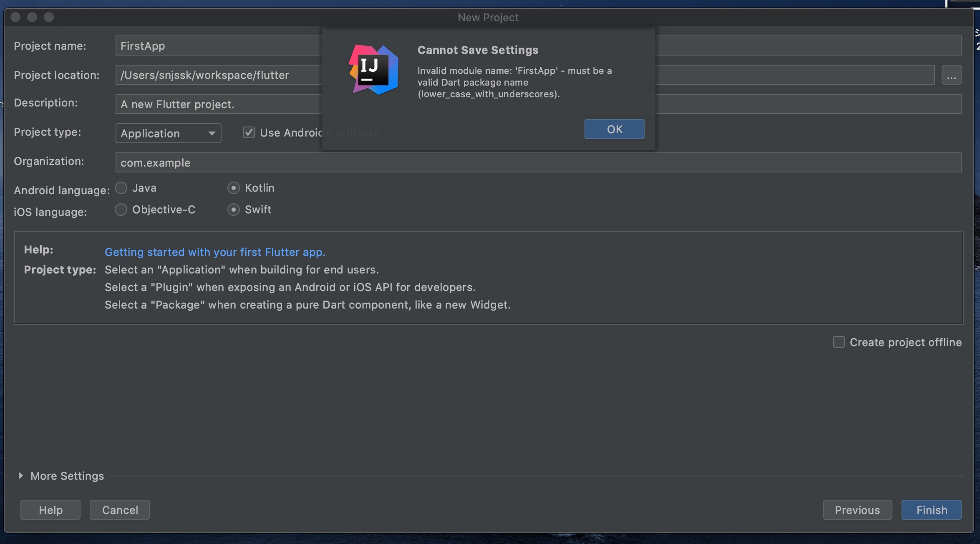980x544 pixels.
Task: Click the Project location path field
Action: pos(217,75)
